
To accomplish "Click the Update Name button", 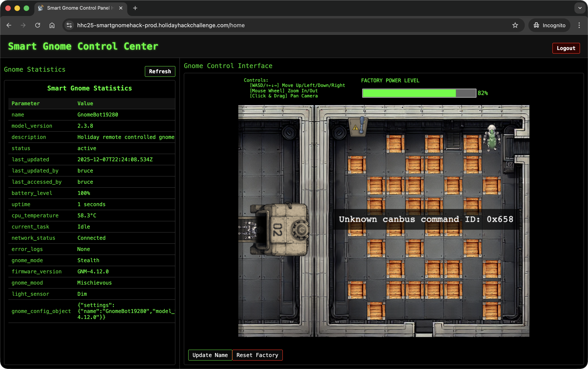I will [210, 355].
